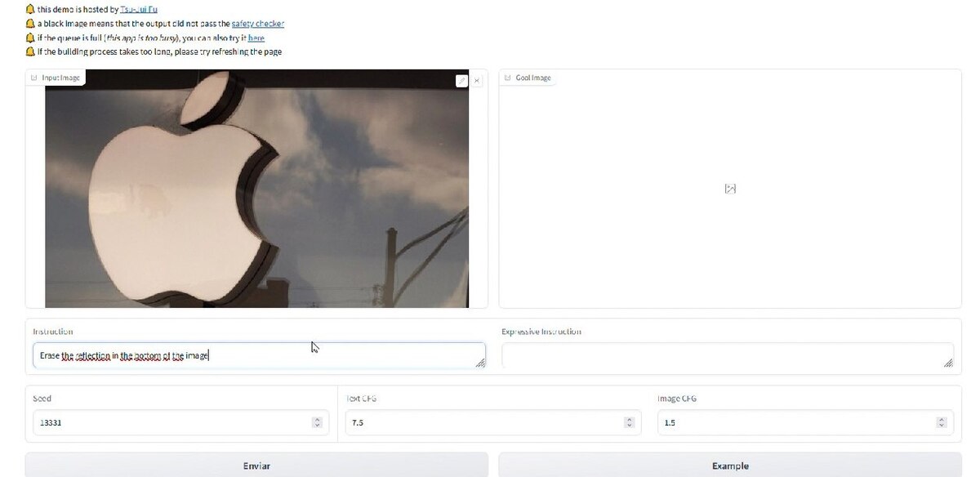Open the Tsu-Jui Fu host link
980x477 pixels.
pos(139,9)
